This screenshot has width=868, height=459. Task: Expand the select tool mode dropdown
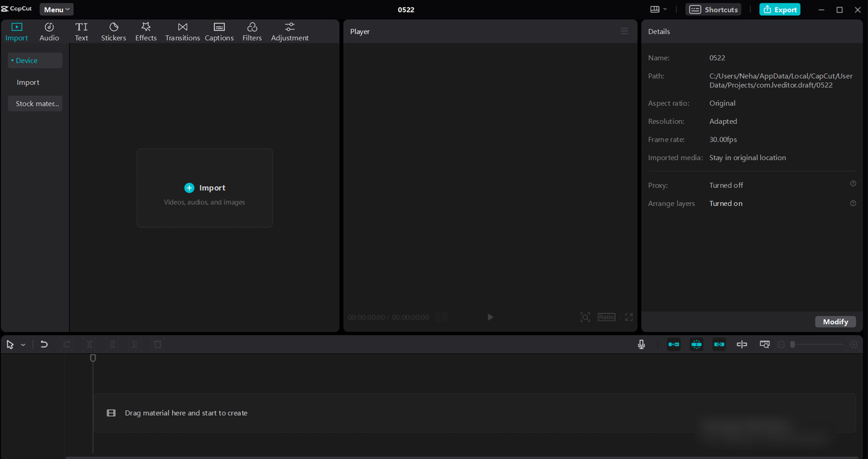click(x=23, y=345)
